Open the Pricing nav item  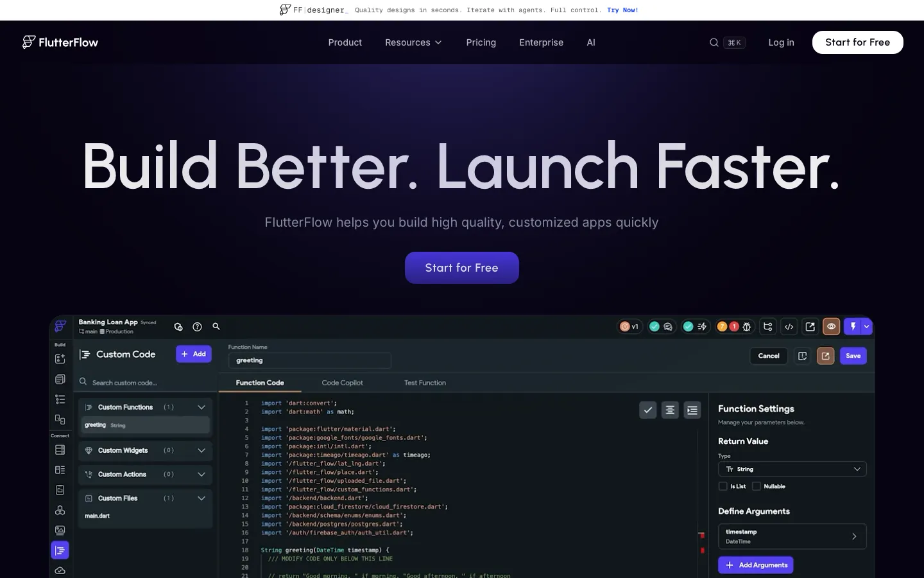coord(481,42)
